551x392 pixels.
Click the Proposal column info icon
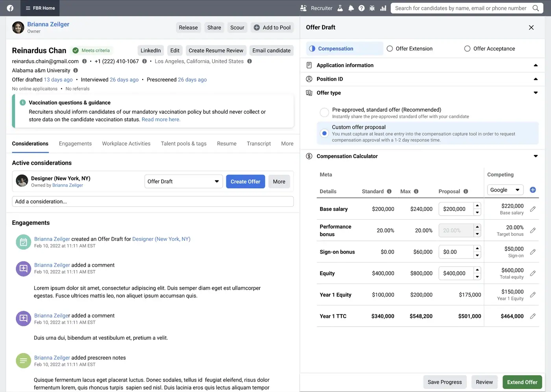(x=466, y=192)
